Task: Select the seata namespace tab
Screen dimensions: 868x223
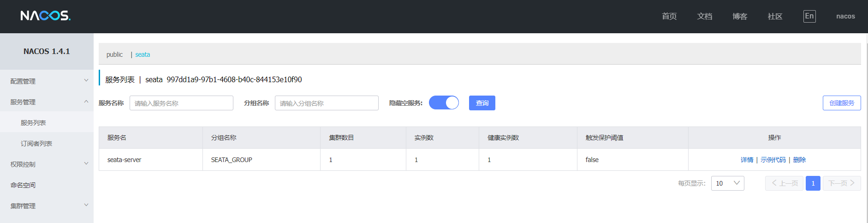Action: tap(143, 54)
